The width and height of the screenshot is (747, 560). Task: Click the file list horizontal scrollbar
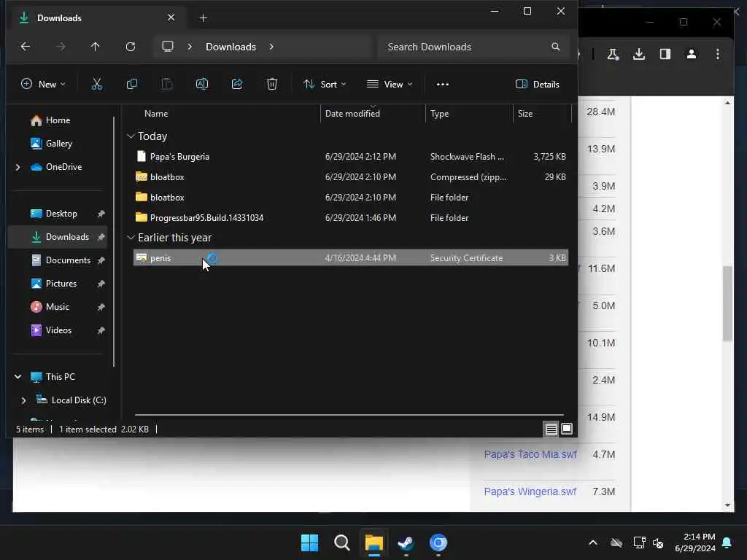coord(349,415)
